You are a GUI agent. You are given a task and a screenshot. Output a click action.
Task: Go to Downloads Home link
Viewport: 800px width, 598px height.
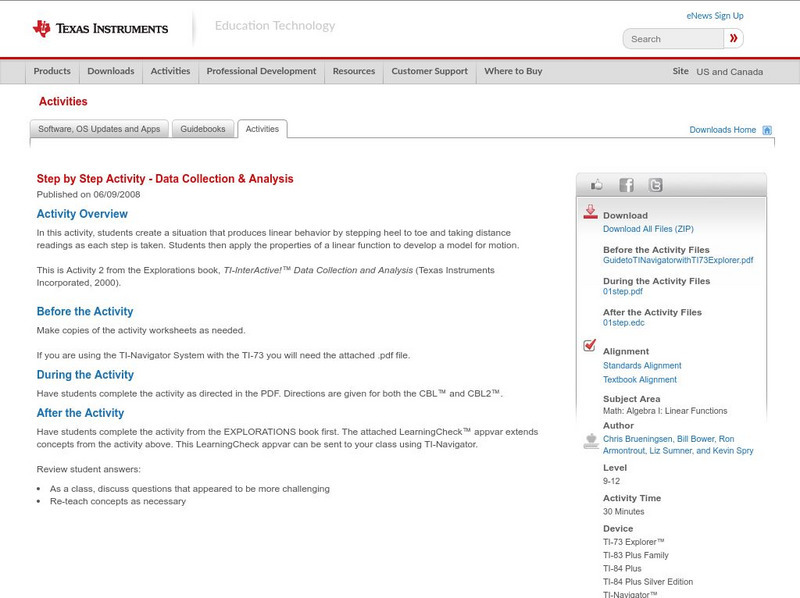(x=722, y=130)
